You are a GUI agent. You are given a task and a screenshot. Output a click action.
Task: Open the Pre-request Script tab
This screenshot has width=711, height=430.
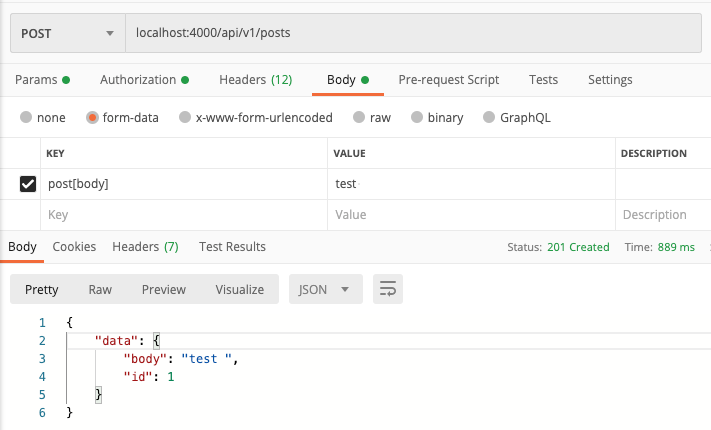click(x=448, y=80)
